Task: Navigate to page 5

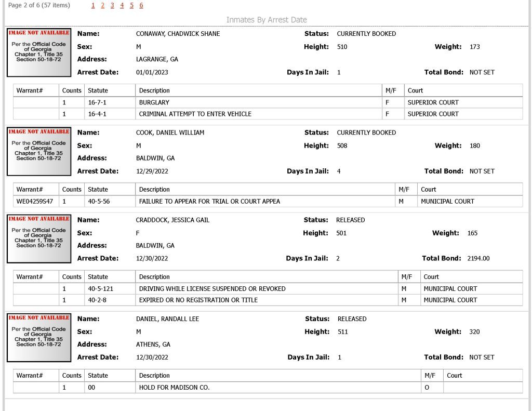Action: coord(131,5)
